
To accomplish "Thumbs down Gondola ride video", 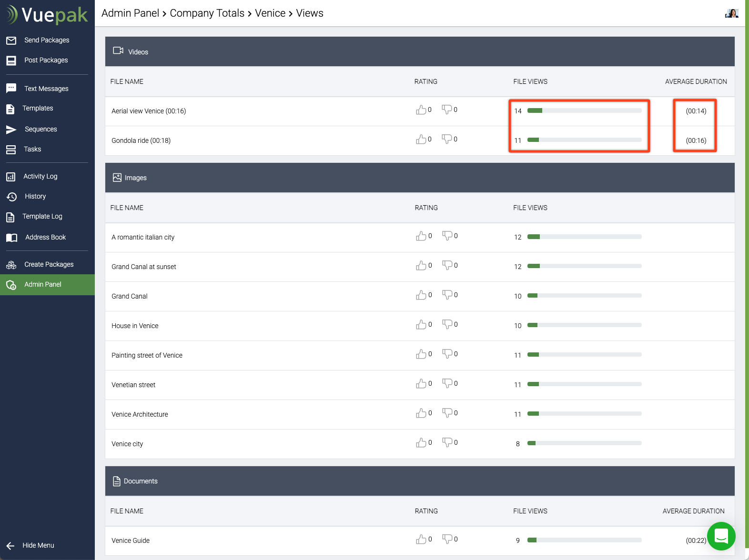I will (x=446, y=139).
